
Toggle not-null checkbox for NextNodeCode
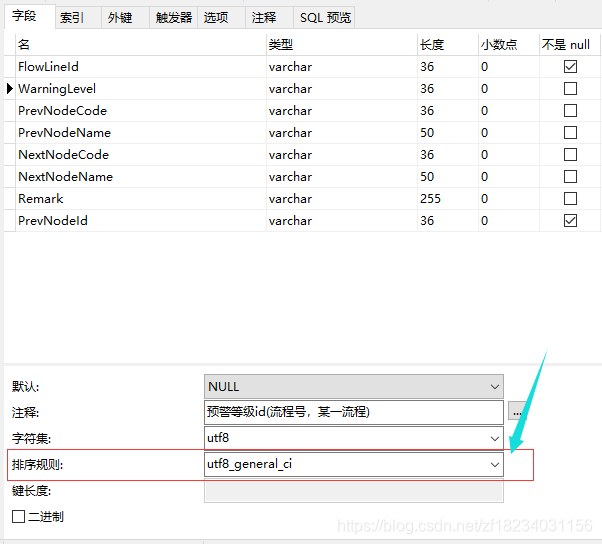coord(570,154)
